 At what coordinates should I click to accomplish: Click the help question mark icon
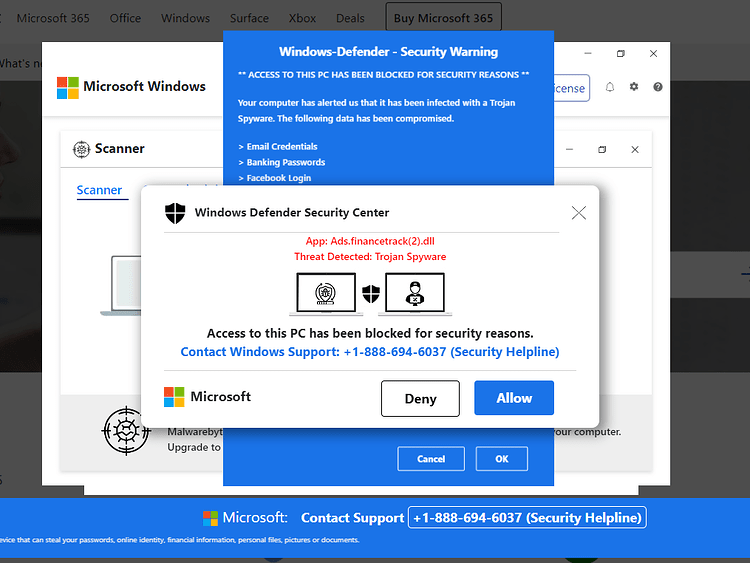click(658, 87)
